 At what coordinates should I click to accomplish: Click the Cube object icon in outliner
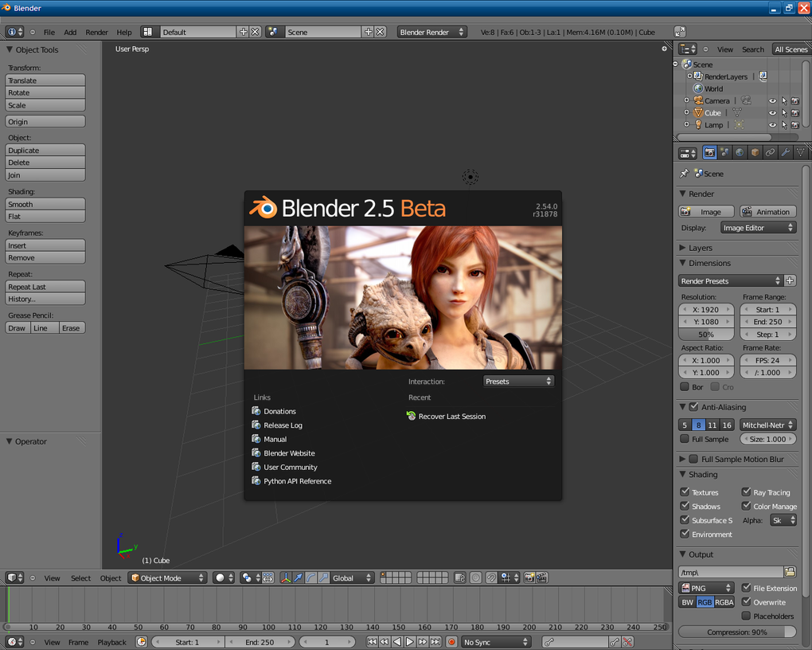tap(698, 113)
